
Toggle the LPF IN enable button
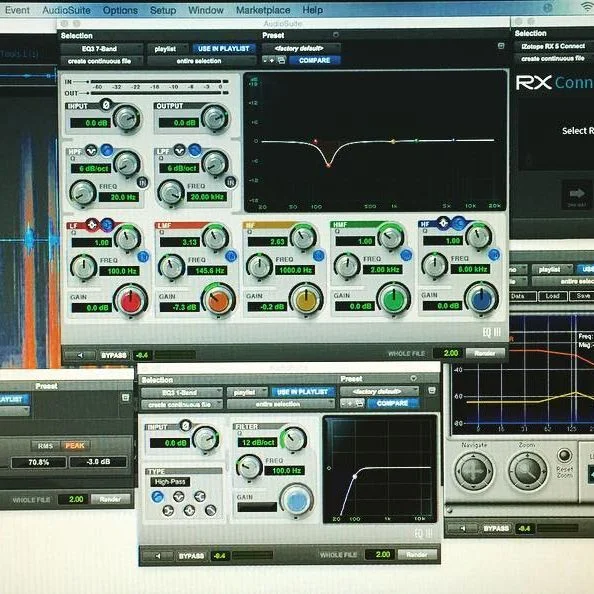click(x=231, y=182)
